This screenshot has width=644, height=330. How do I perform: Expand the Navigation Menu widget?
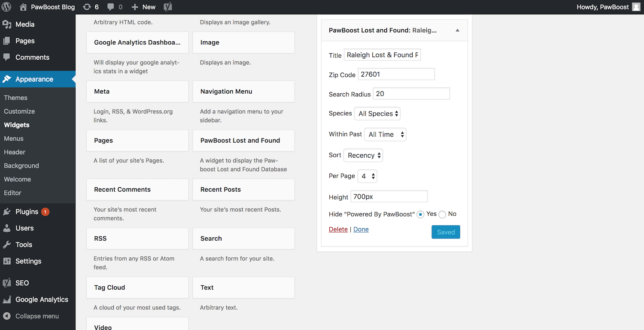coord(244,92)
